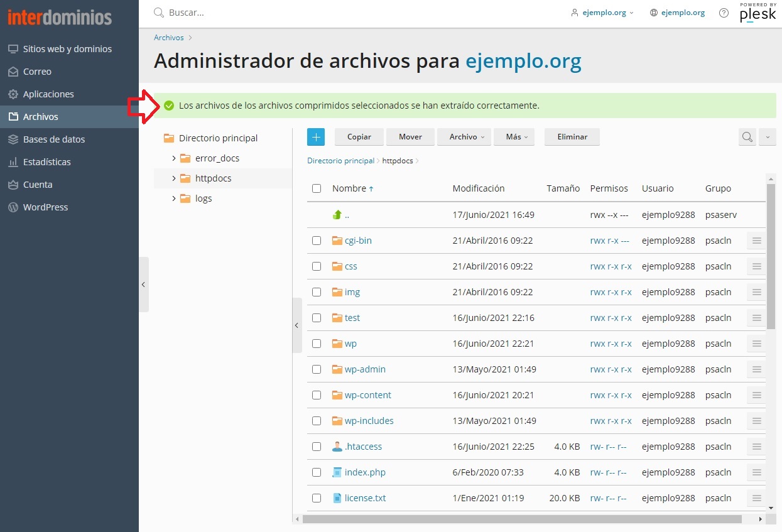Click the Eliminar button

pyautogui.click(x=572, y=137)
